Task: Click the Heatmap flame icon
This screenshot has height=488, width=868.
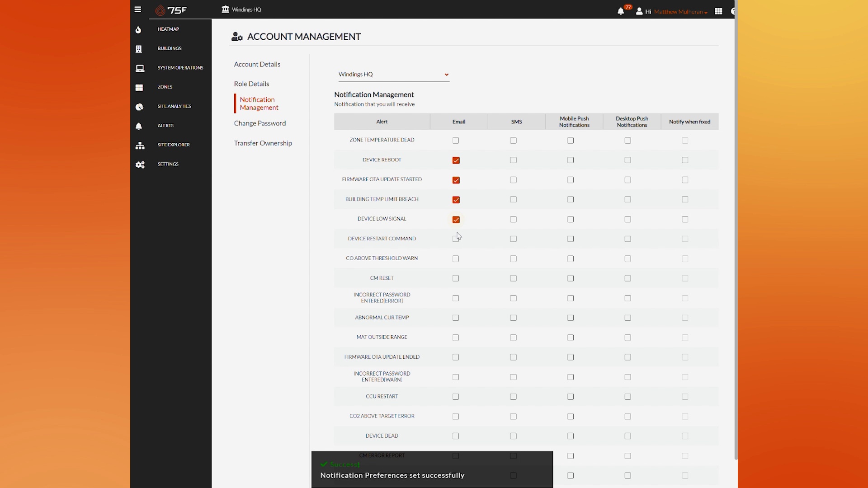Action: [x=139, y=30]
